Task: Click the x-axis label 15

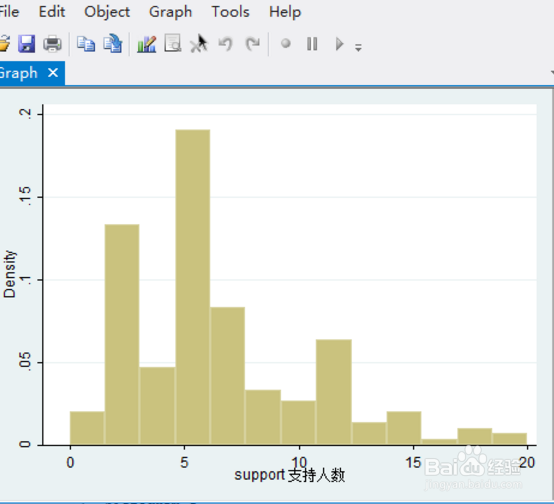Action: click(413, 463)
